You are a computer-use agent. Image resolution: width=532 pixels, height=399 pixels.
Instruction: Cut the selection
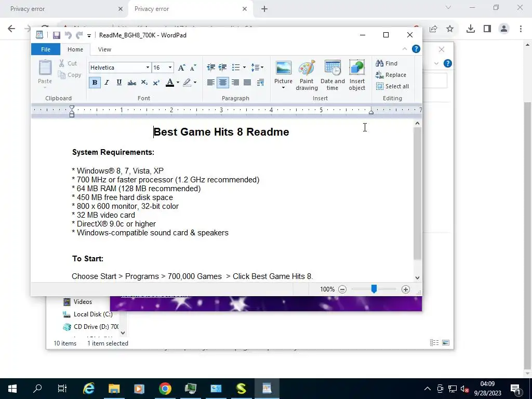coord(68,63)
